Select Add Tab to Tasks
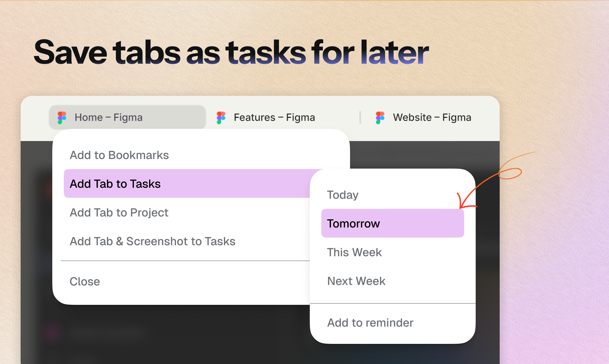 [x=115, y=184]
